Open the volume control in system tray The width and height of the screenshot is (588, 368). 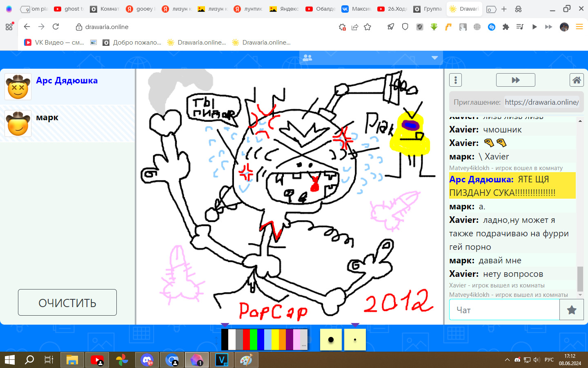[x=537, y=360]
